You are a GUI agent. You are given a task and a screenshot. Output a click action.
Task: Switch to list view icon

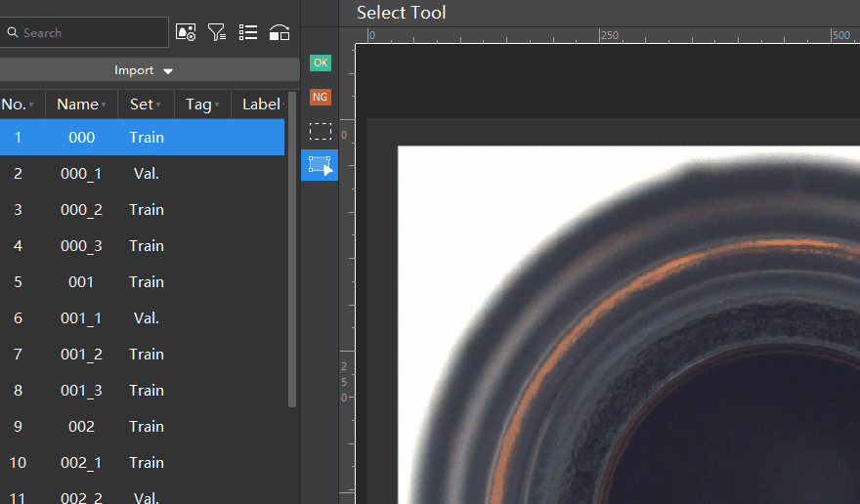pyautogui.click(x=248, y=32)
